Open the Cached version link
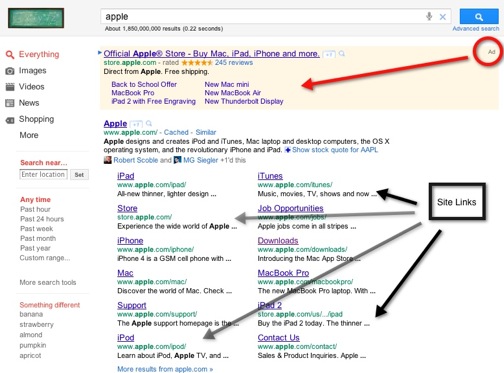 [x=176, y=132]
